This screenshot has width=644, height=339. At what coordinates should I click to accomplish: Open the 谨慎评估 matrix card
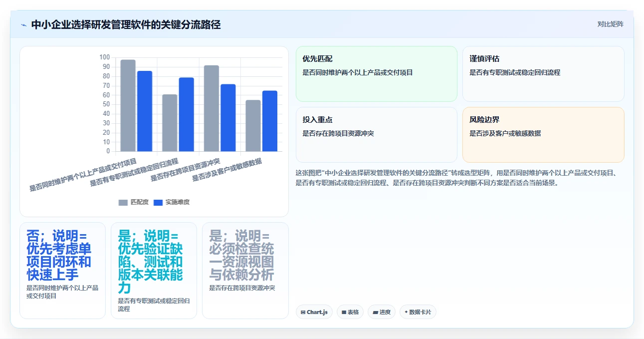click(x=543, y=74)
